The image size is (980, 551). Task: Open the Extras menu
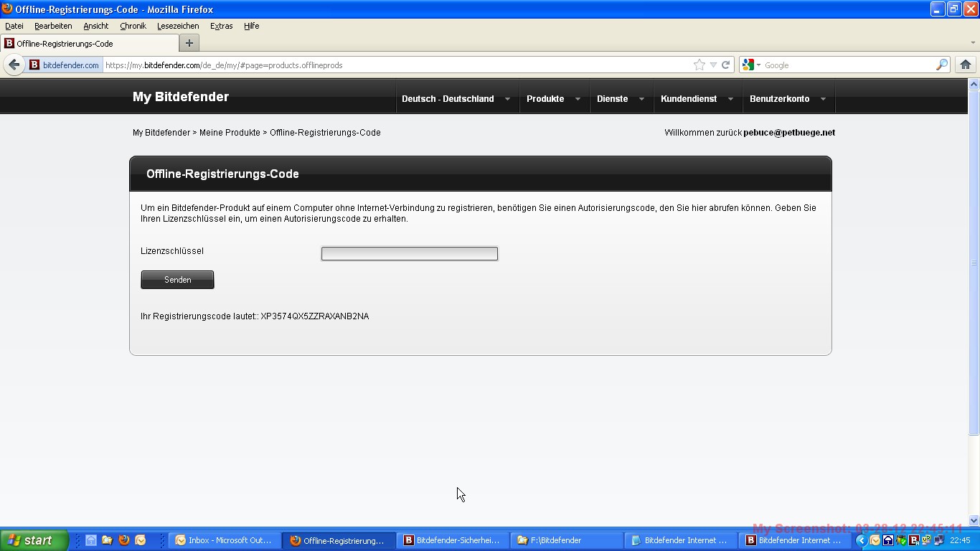[x=221, y=26]
